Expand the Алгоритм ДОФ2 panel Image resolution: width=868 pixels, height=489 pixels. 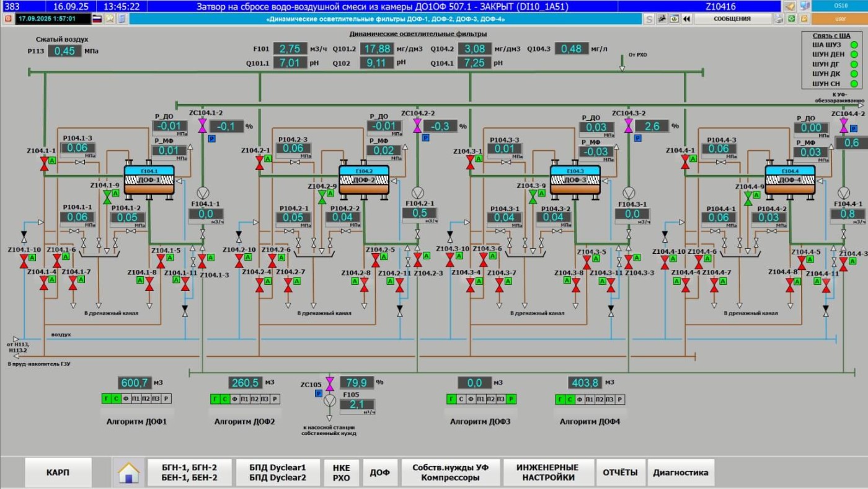[x=244, y=421]
